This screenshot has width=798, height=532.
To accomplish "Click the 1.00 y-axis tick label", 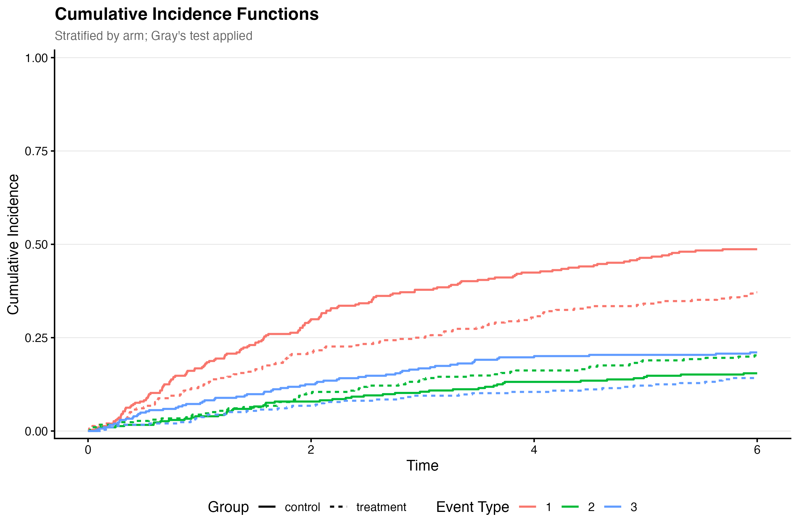I will (36, 58).
